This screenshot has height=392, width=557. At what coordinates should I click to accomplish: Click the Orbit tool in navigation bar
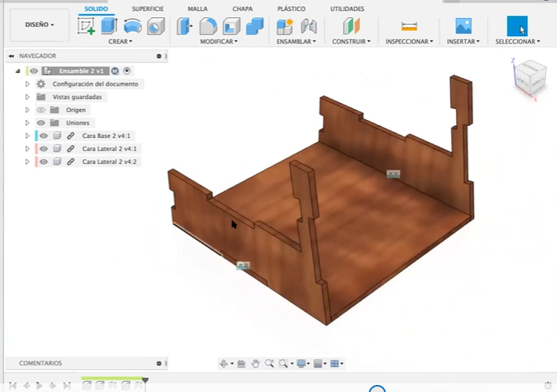click(x=224, y=363)
